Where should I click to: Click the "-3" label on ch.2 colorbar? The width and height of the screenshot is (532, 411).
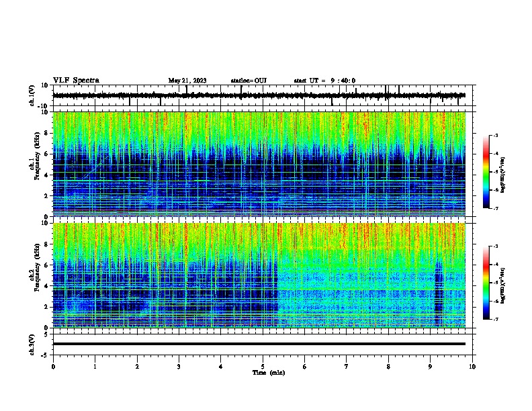(495, 246)
